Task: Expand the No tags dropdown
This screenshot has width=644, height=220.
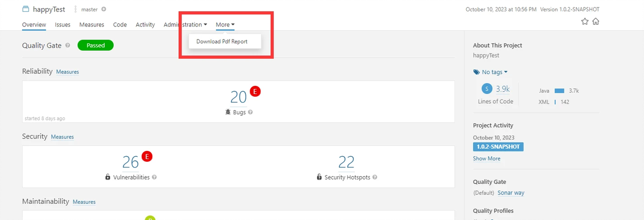Action: point(491,72)
